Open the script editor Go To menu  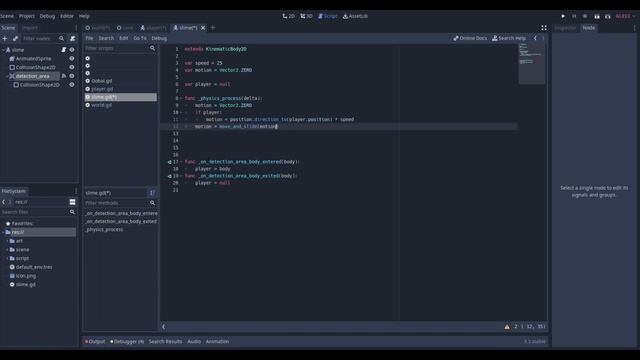coord(140,38)
